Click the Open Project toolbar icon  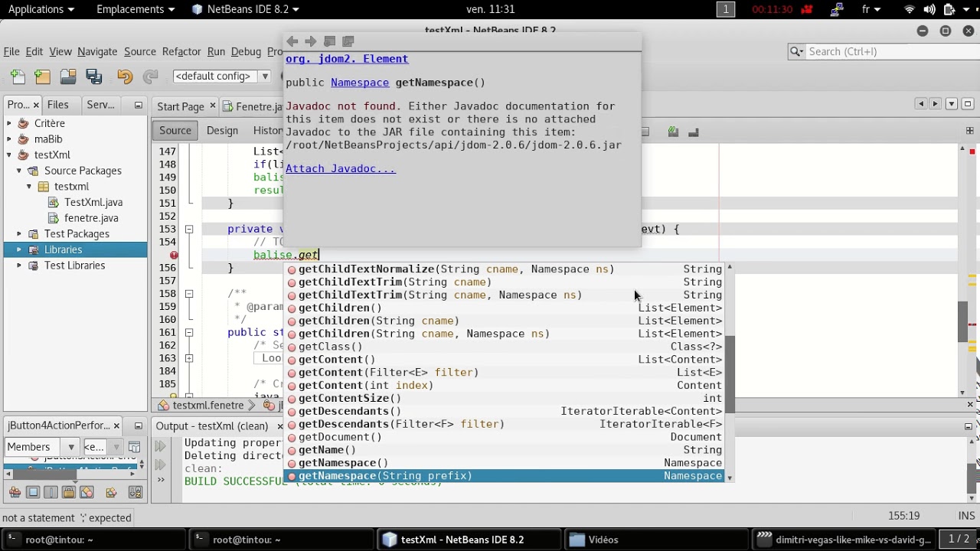68,76
